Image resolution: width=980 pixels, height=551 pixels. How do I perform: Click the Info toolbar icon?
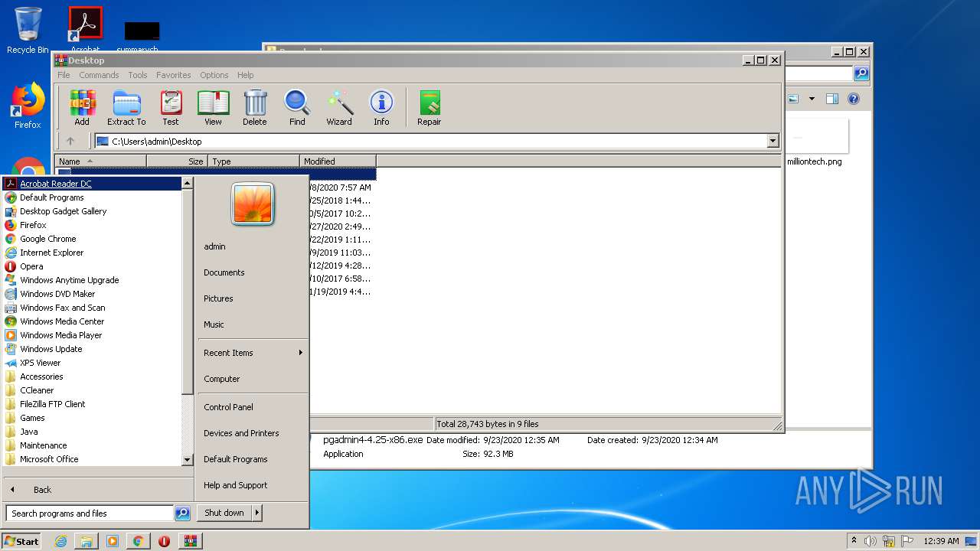(381, 108)
